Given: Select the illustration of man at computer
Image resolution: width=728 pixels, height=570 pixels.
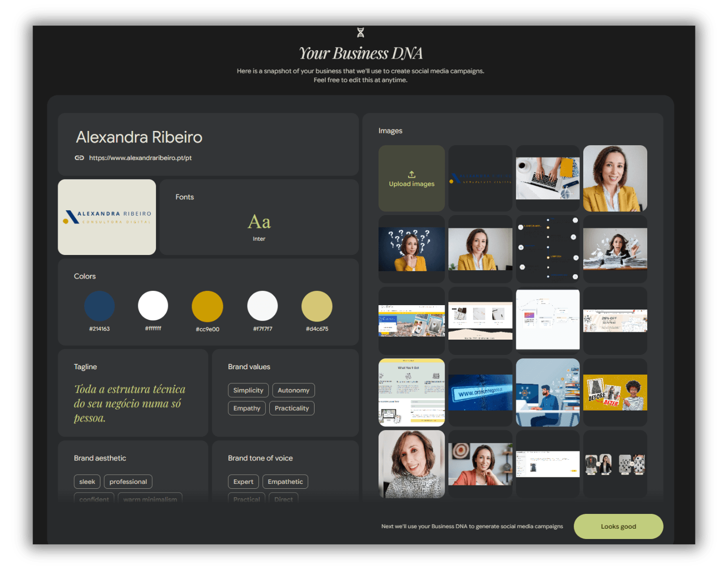Looking at the screenshot, I should click(x=547, y=392).
